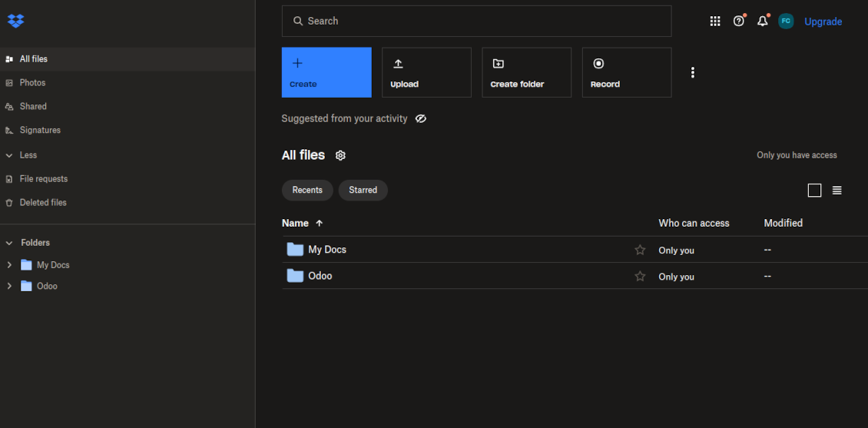
Task: Click the search magnifier icon
Action: pos(298,21)
